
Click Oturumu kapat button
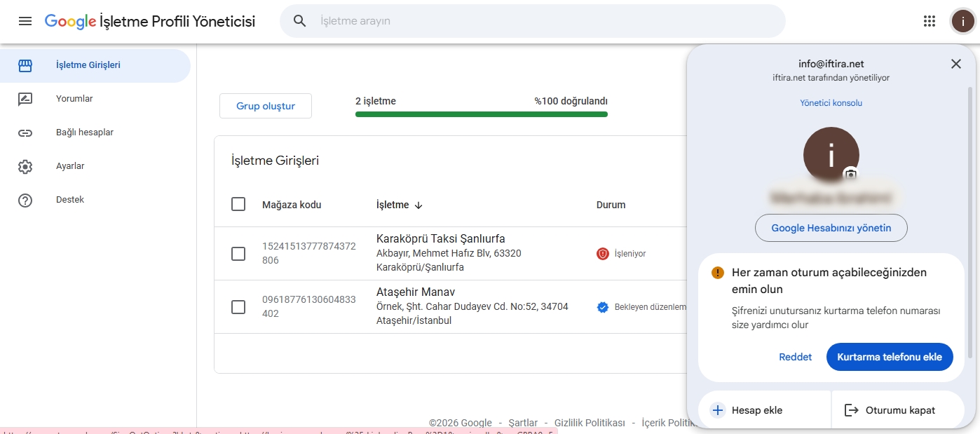899,410
